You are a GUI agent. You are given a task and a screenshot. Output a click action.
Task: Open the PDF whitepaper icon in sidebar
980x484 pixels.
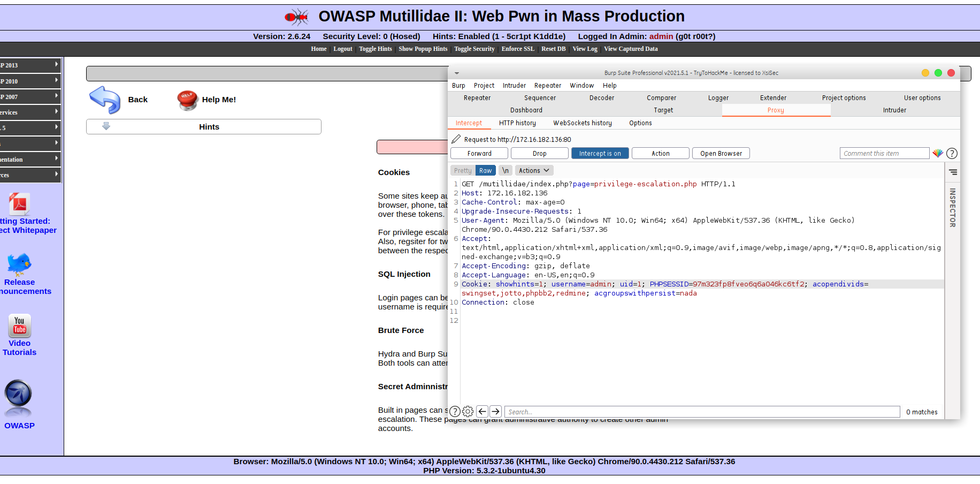19,204
